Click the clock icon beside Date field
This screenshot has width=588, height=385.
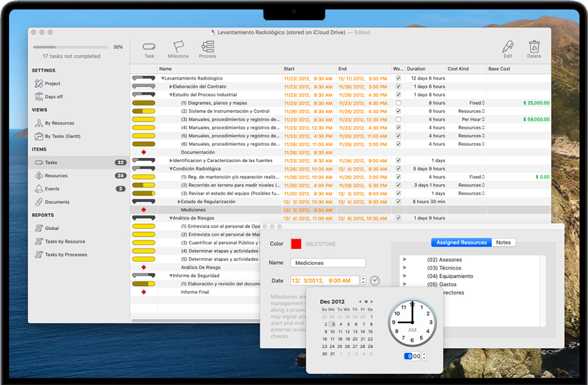click(375, 280)
